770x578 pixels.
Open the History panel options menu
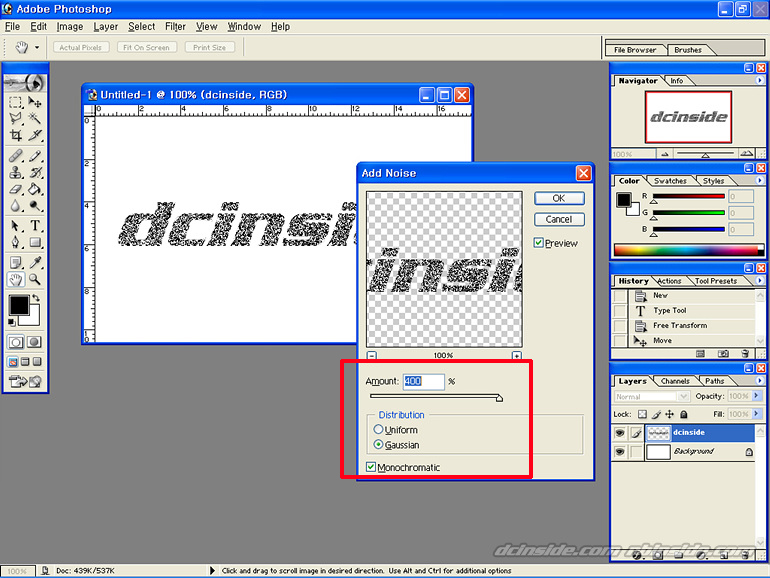pyautogui.click(x=760, y=280)
